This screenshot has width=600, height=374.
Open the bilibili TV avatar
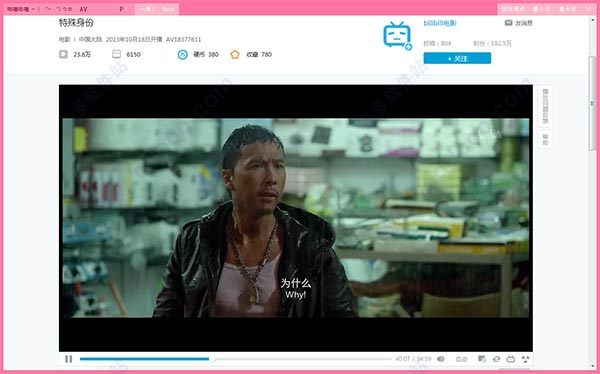click(397, 36)
